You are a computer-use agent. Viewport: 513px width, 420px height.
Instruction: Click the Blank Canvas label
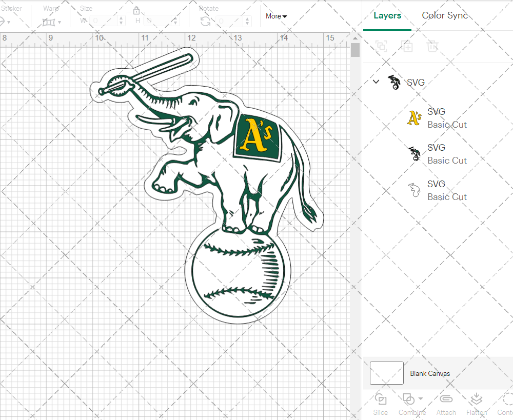(x=430, y=373)
